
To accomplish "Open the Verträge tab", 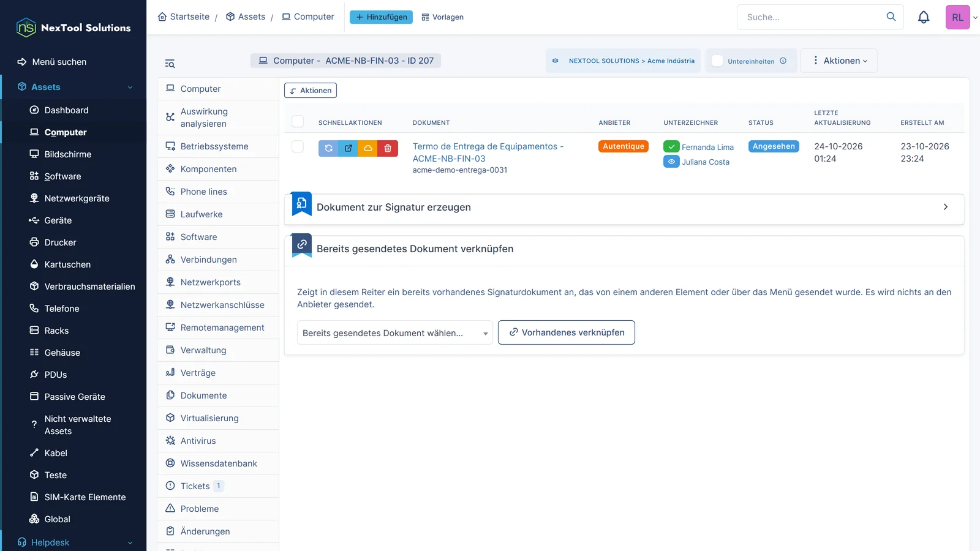I will coord(218,373).
